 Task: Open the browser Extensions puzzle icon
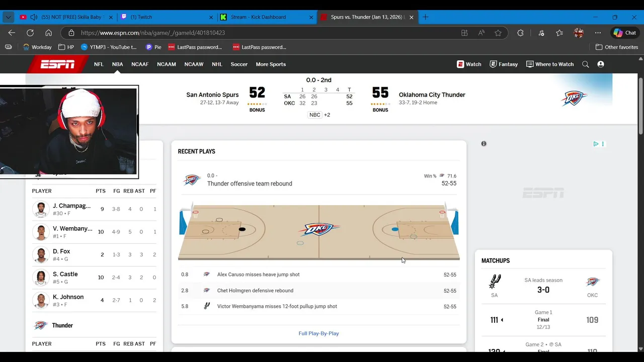click(x=520, y=33)
